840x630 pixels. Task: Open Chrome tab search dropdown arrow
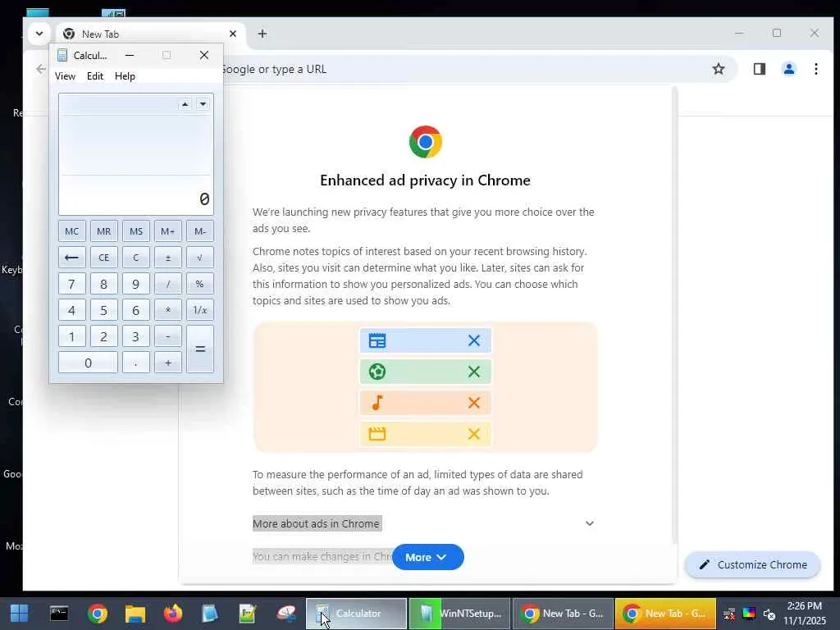coord(39,33)
